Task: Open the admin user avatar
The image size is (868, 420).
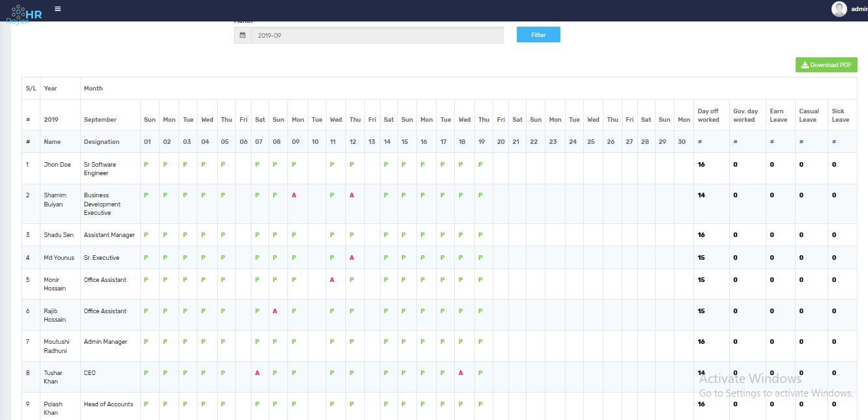Action: (839, 9)
